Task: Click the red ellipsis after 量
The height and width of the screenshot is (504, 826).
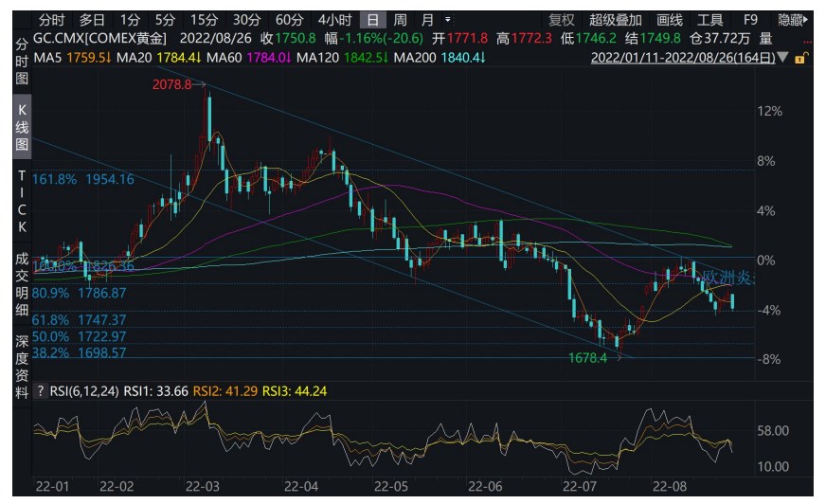Action: [807, 40]
